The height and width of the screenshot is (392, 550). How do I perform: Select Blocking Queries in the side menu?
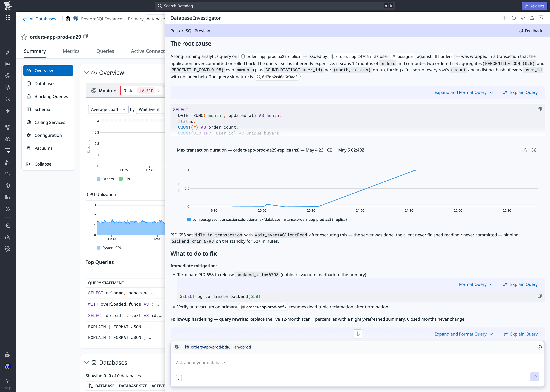tap(48, 96)
